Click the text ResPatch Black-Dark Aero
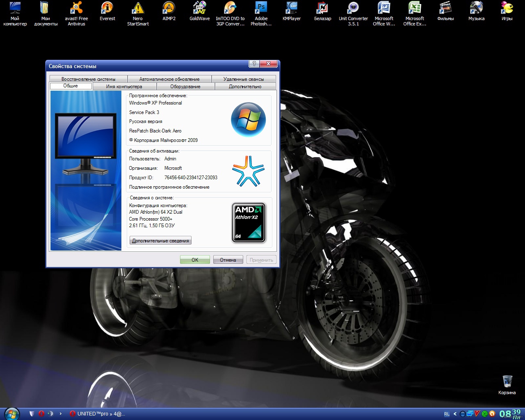This screenshot has height=420, width=525. (155, 131)
